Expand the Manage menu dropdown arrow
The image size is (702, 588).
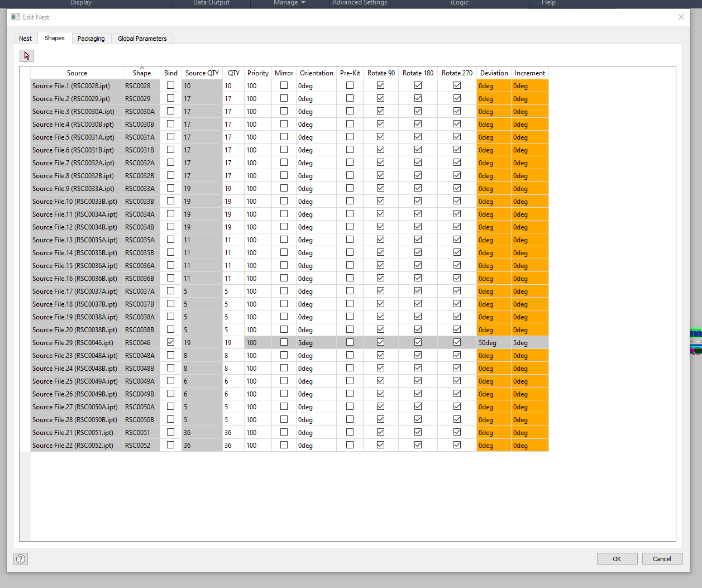click(303, 4)
